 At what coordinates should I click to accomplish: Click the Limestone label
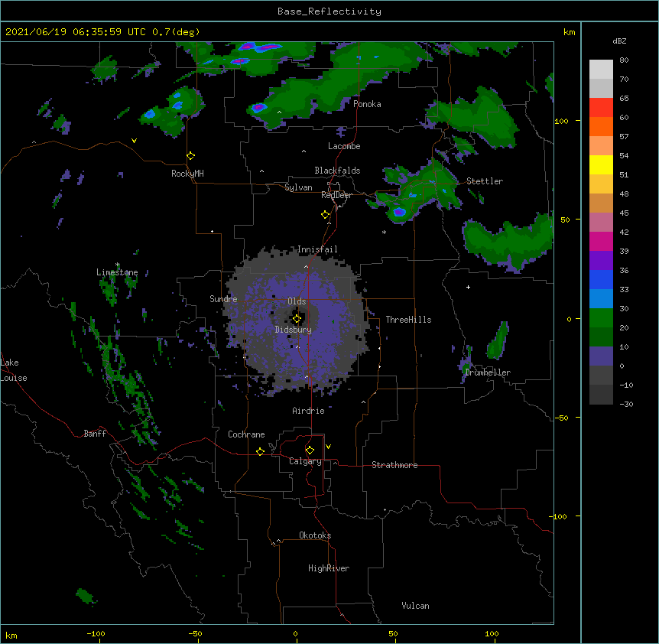pos(117,272)
